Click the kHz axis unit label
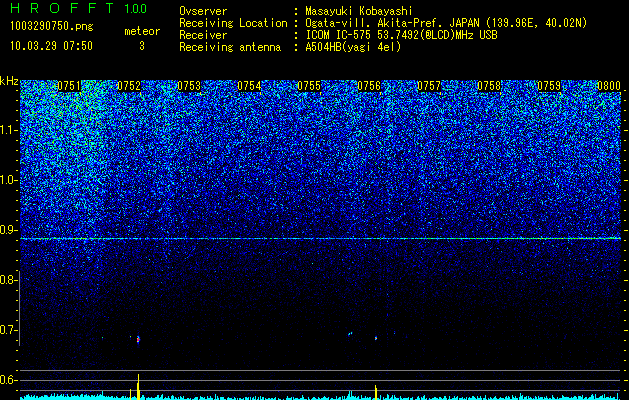Viewport: 629px width, 400px height. (9, 81)
